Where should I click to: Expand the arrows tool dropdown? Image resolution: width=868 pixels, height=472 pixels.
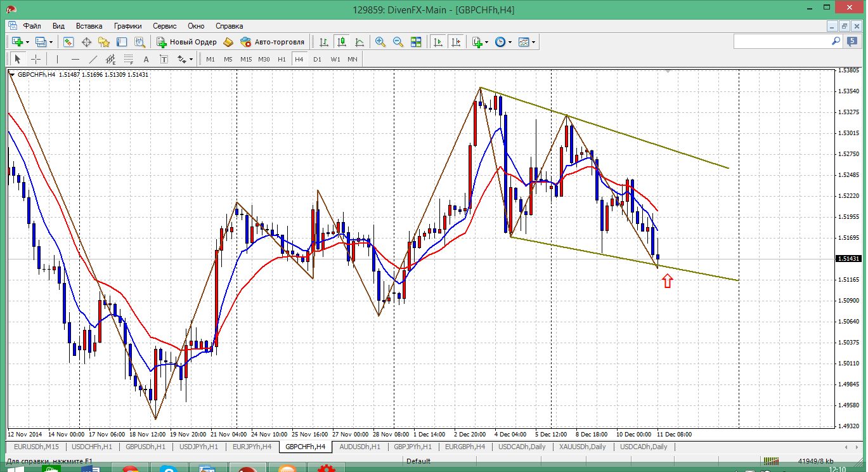coord(191,60)
